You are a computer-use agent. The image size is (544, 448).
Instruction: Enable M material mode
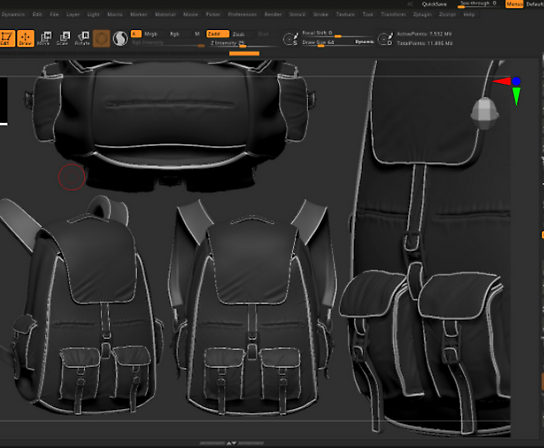click(x=197, y=34)
